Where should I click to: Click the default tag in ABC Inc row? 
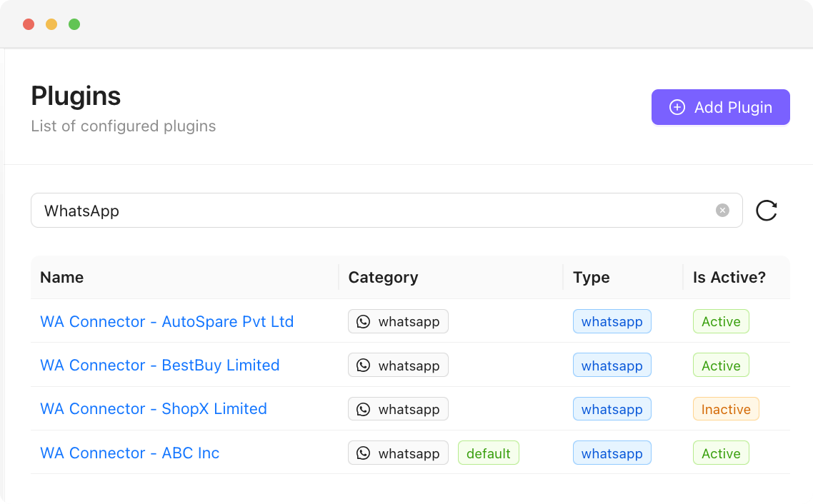coord(489,453)
